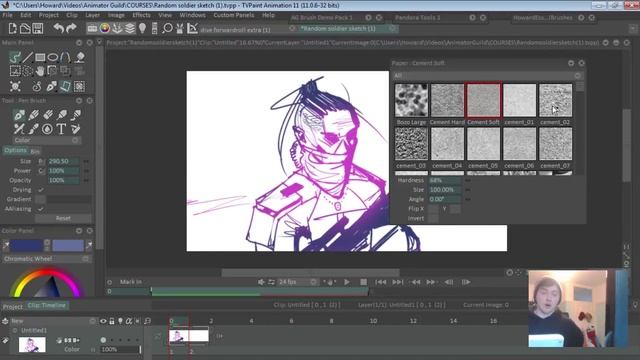The height and width of the screenshot is (360, 640).
Task: Play the animation
Action: click(347, 282)
